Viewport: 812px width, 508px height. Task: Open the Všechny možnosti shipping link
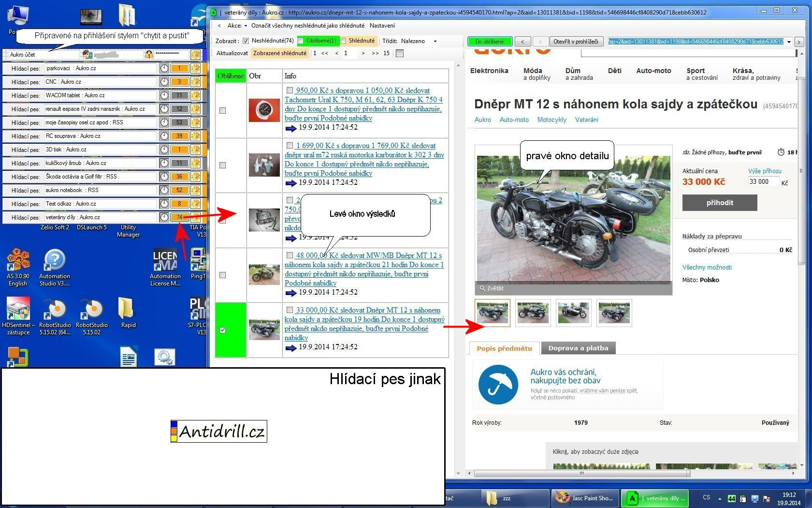[707, 267]
